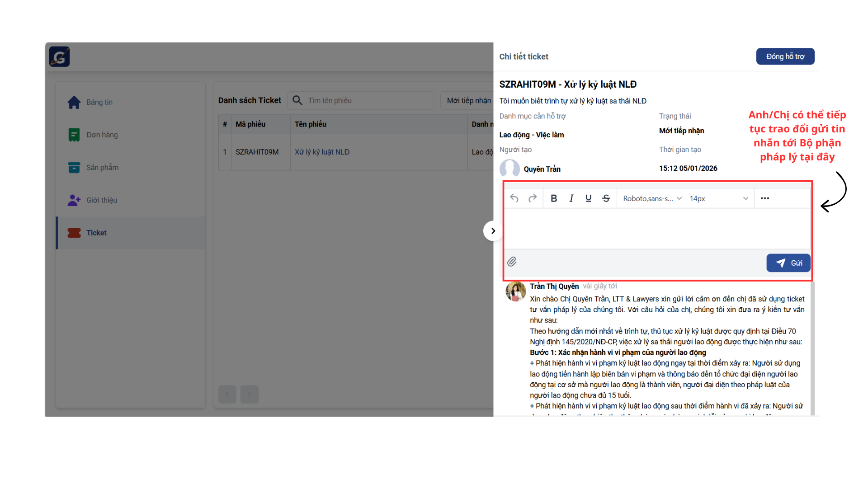
Task: Go to Đơn hàng sidebar item
Action: pyautogui.click(x=102, y=135)
